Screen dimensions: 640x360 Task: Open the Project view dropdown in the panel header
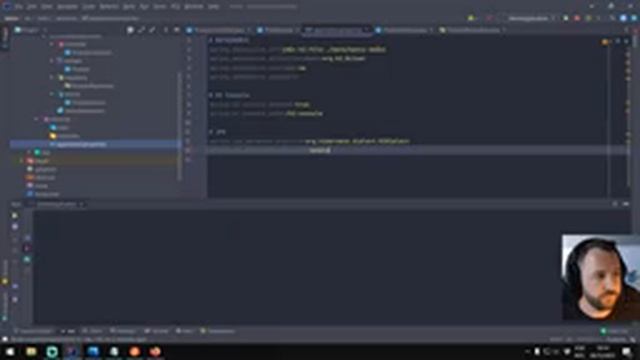coord(31,30)
